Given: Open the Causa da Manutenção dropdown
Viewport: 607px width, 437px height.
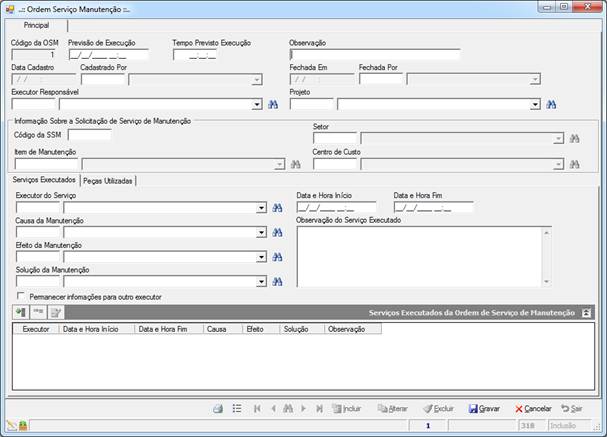Looking at the screenshot, I should pyautogui.click(x=261, y=233).
